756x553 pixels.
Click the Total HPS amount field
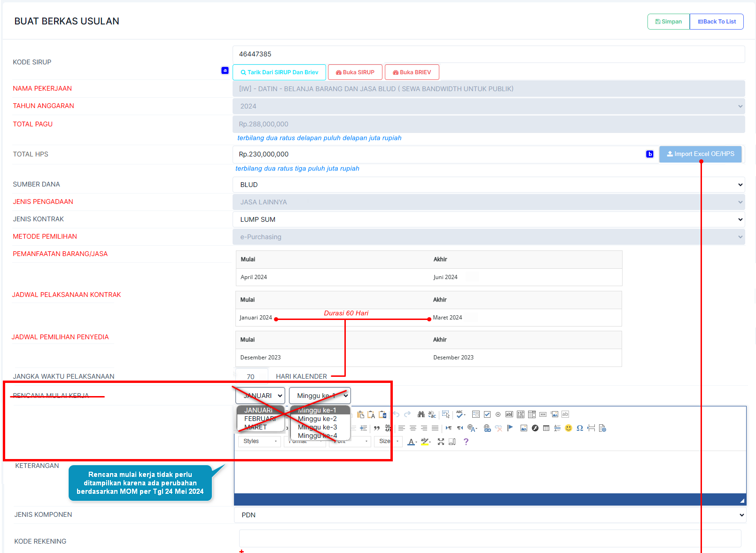pos(445,154)
